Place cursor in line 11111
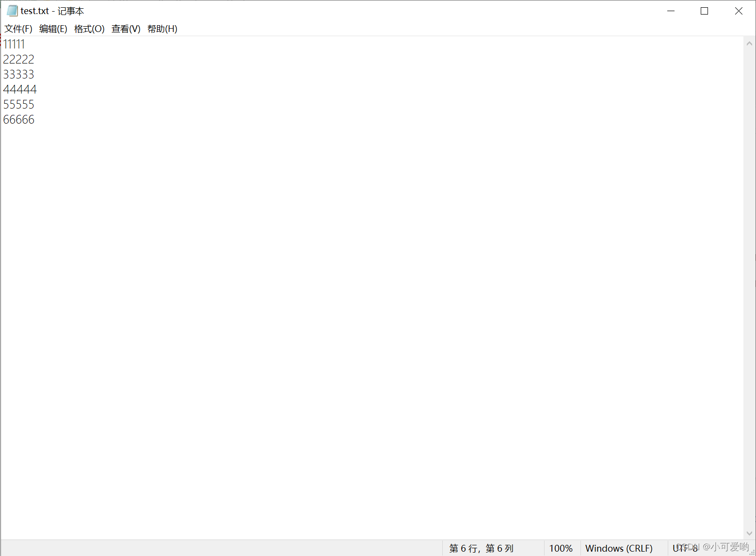Viewport: 756px width, 556px height. (14, 44)
